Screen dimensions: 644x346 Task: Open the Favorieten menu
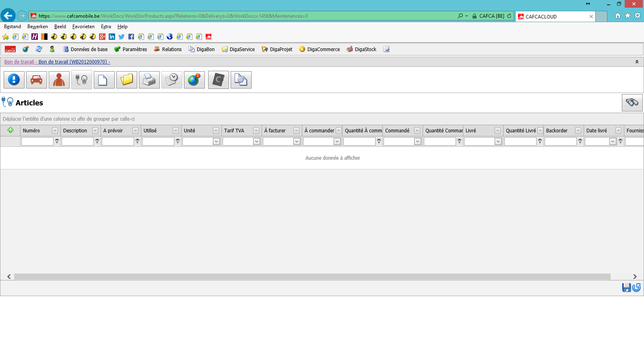point(83,27)
